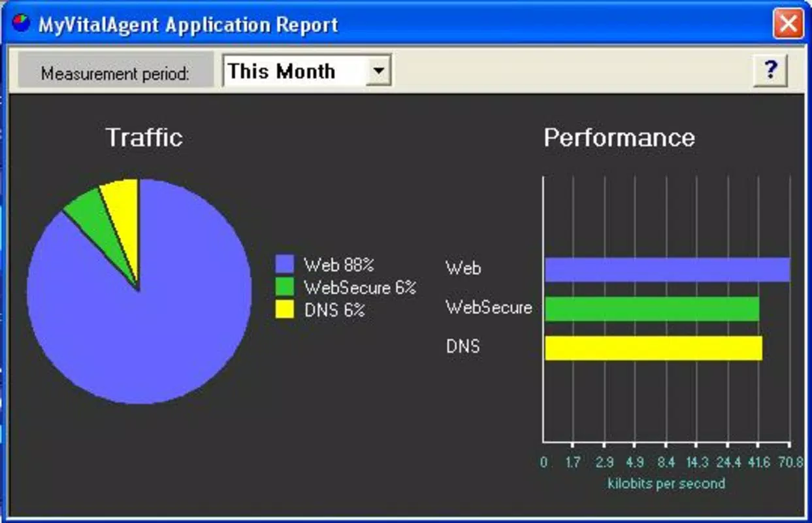The image size is (812, 523).
Task: Close the Application Report window
Action: coord(788,24)
